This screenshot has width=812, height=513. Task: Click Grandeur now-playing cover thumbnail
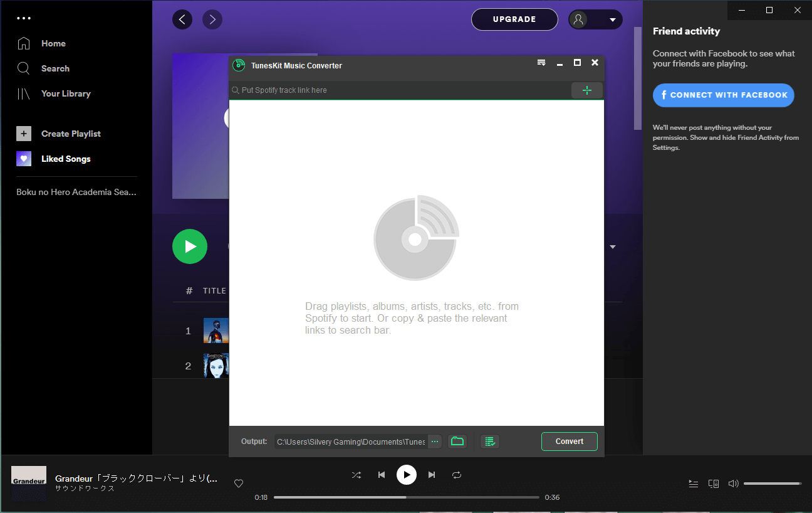[x=29, y=484]
